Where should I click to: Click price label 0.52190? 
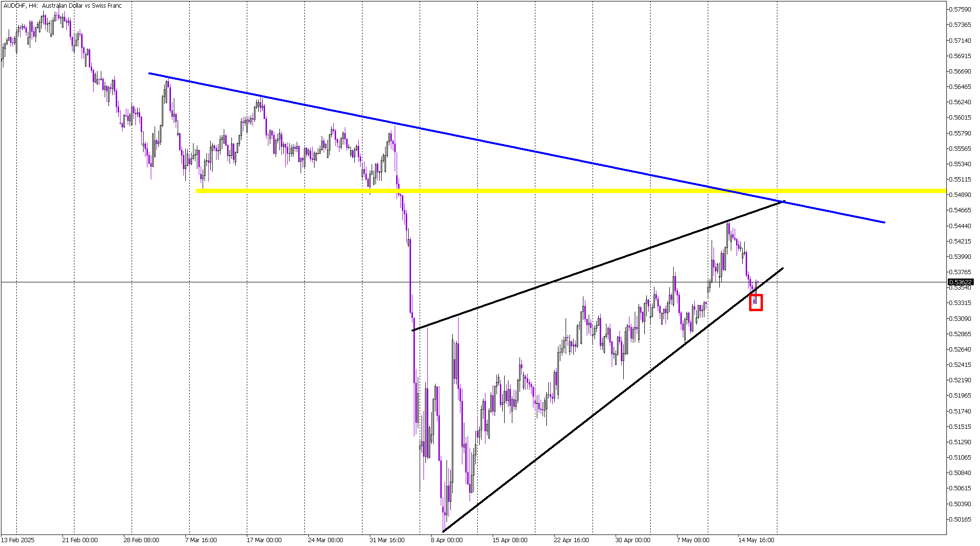pos(960,380)
